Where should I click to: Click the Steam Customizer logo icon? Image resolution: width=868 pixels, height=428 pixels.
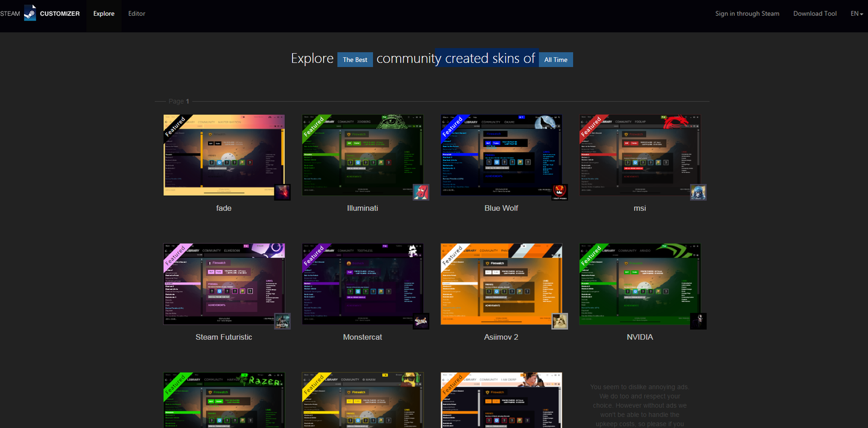(x=30, y=13)
